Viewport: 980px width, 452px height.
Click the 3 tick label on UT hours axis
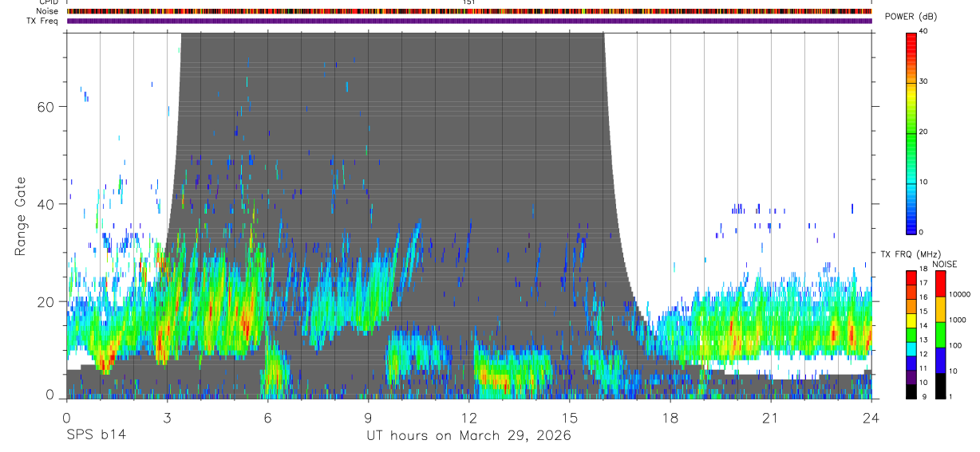[x=167, y=417]
